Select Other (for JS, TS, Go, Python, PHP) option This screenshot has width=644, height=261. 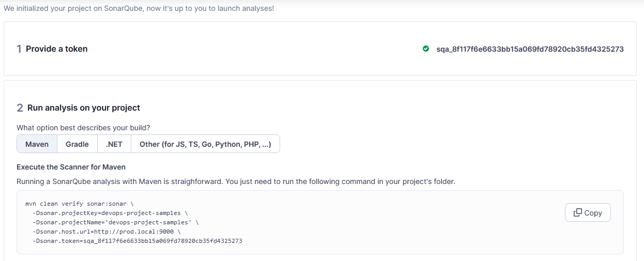[205, 144]
